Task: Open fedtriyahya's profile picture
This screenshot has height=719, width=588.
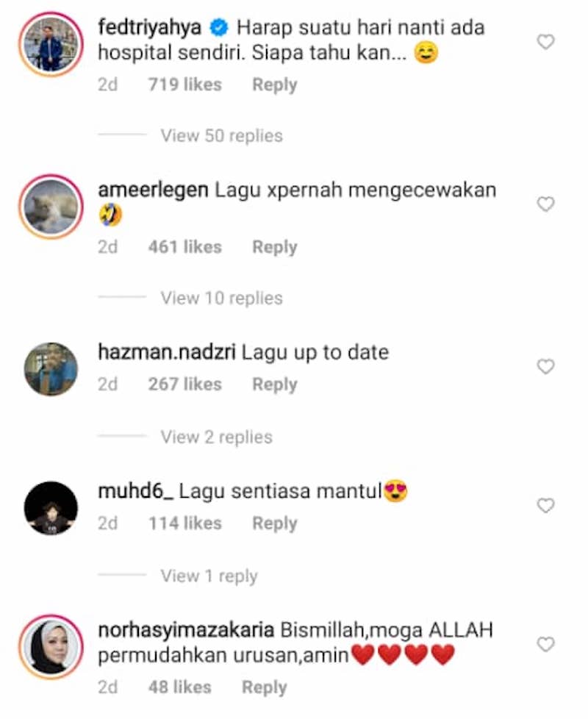Action: click(51, 45)
